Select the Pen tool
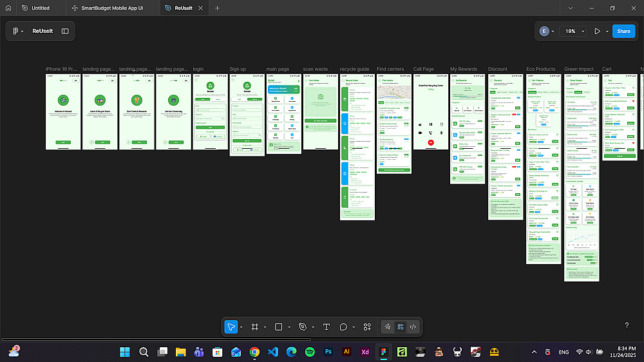 click(303, 327)
